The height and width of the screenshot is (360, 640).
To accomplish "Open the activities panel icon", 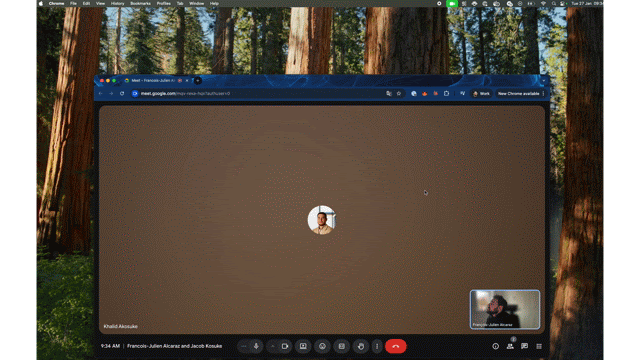I will tap(539, 346).
